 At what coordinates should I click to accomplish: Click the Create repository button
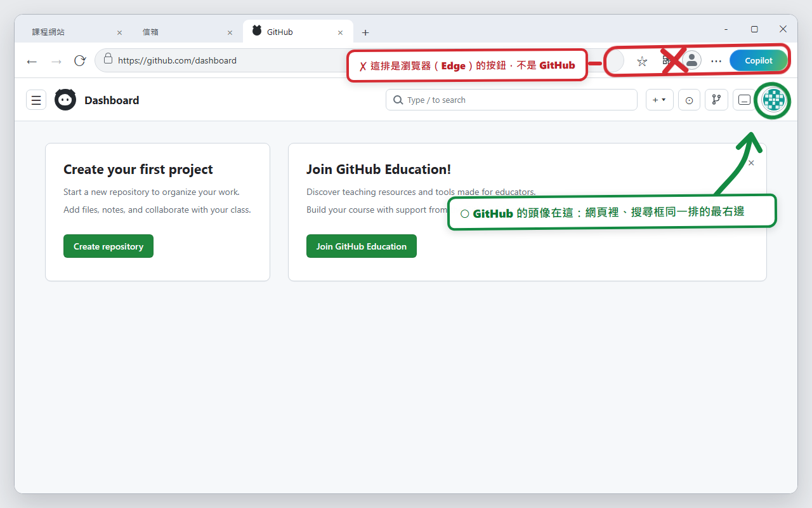tap(108, 246)
